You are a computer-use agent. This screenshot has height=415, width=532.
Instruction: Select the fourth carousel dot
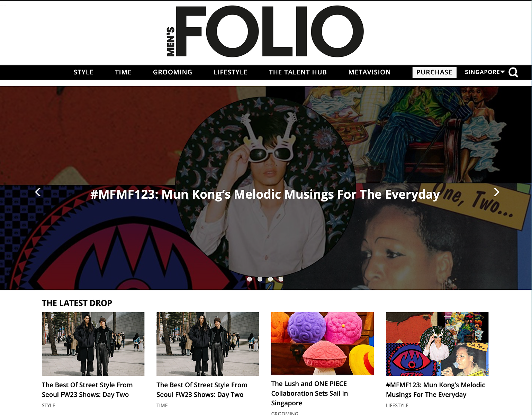pos(281,279)
